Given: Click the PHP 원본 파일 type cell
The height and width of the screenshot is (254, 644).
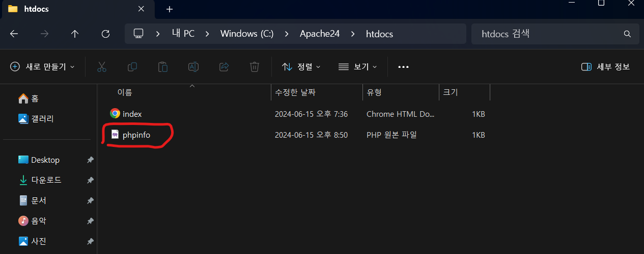Looking at the screenshot, I should pos(392,135).
